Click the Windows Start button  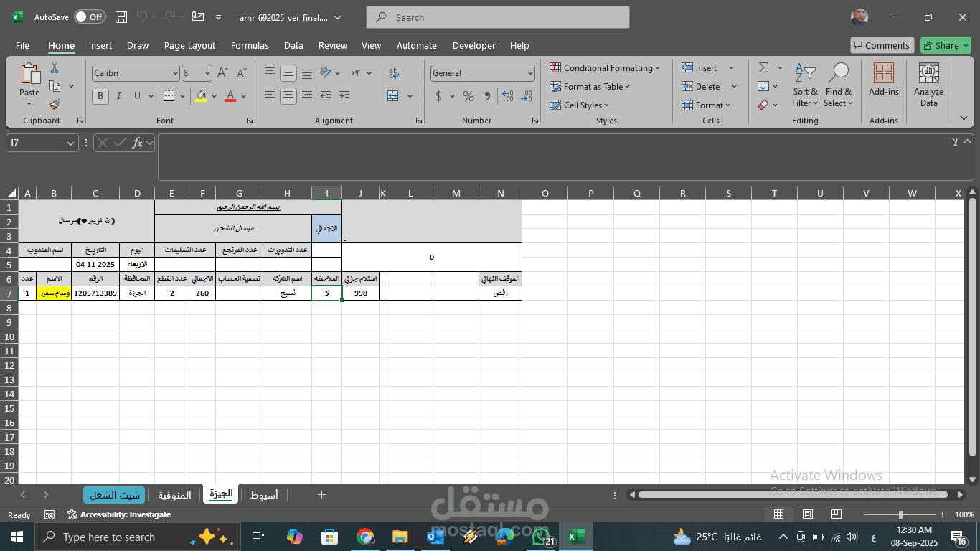tap(17, 537)
